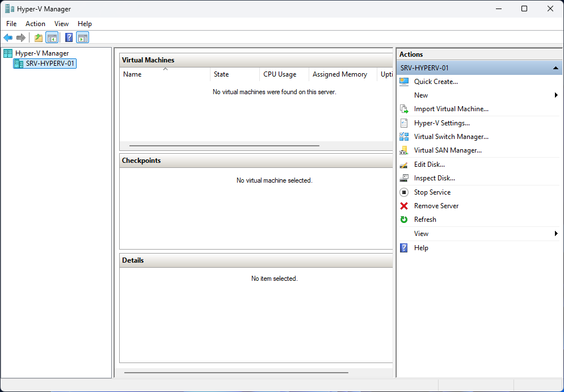Expand the New submenu arrow

click(556, 95)
